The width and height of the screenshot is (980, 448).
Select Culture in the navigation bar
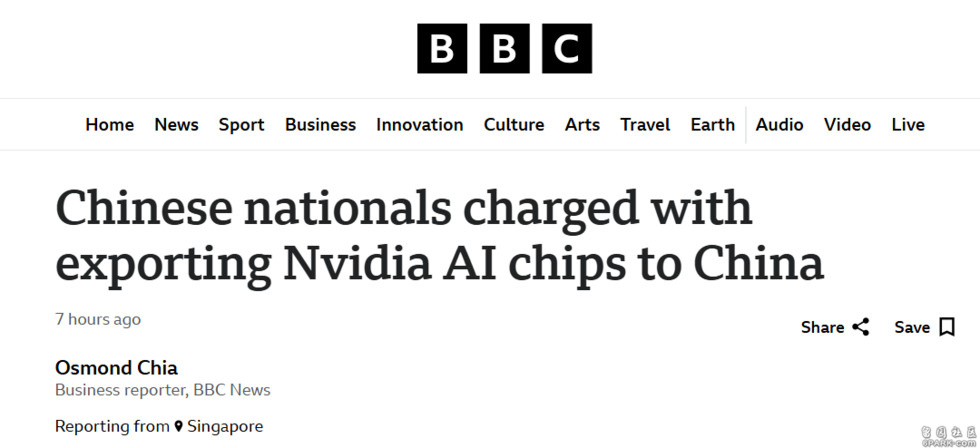[x=514, y=125]
